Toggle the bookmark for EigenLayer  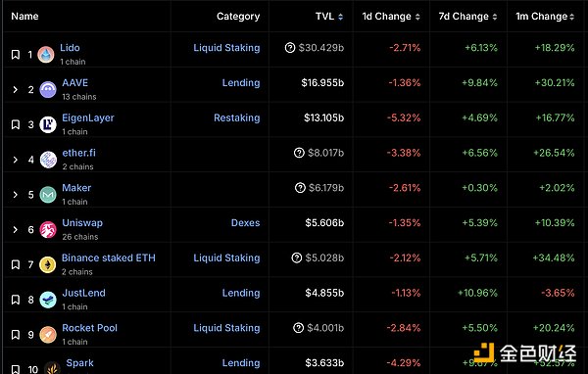(16, 124)
